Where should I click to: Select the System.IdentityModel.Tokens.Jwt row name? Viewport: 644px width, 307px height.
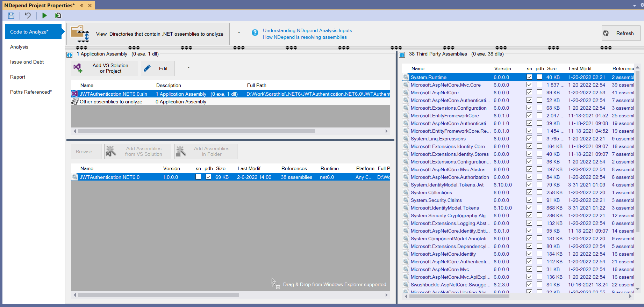447,185
